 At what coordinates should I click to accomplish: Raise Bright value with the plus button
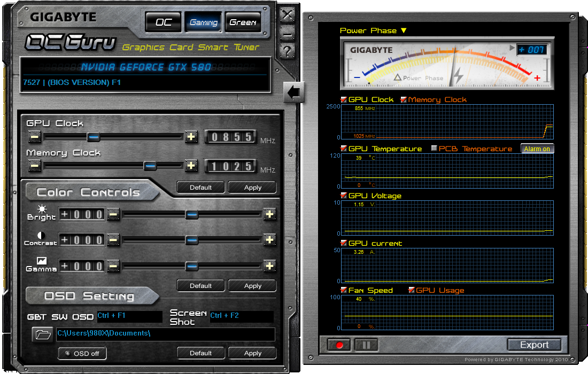click(x=269, y=214)
